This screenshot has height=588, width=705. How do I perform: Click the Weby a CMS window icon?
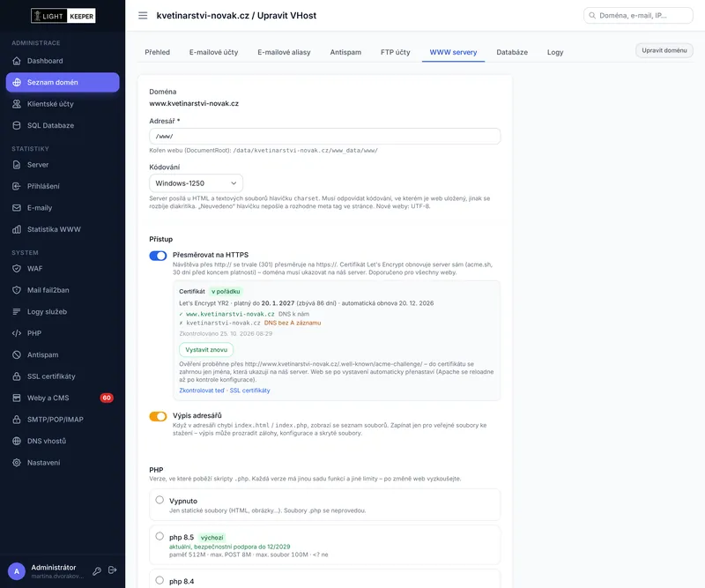coord(17,398)
